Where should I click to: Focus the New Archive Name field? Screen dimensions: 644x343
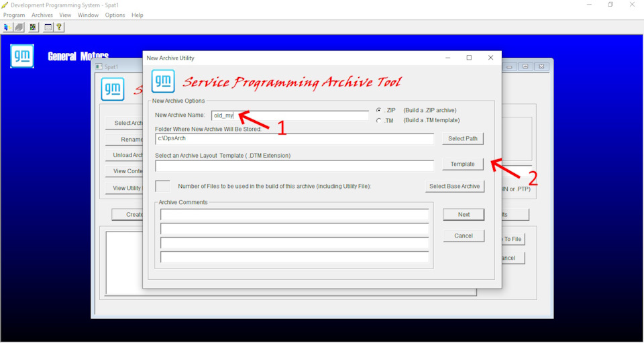290,116
